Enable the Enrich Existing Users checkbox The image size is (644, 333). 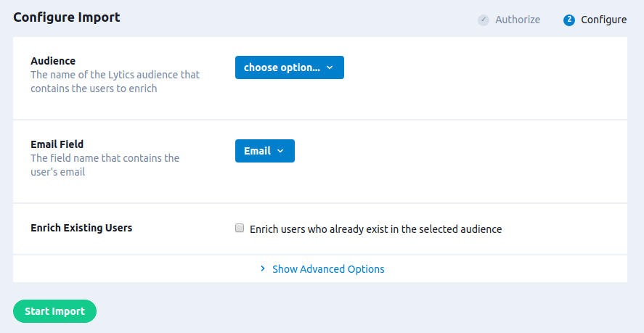(240, 229)
